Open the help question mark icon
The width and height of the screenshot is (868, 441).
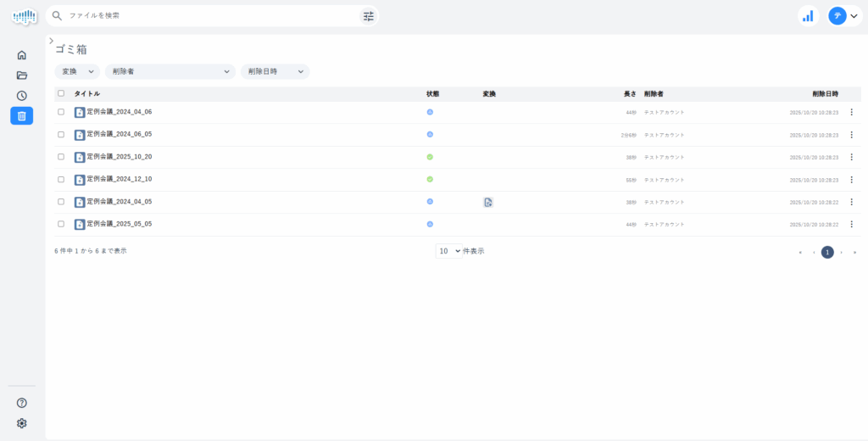(22, 403)
